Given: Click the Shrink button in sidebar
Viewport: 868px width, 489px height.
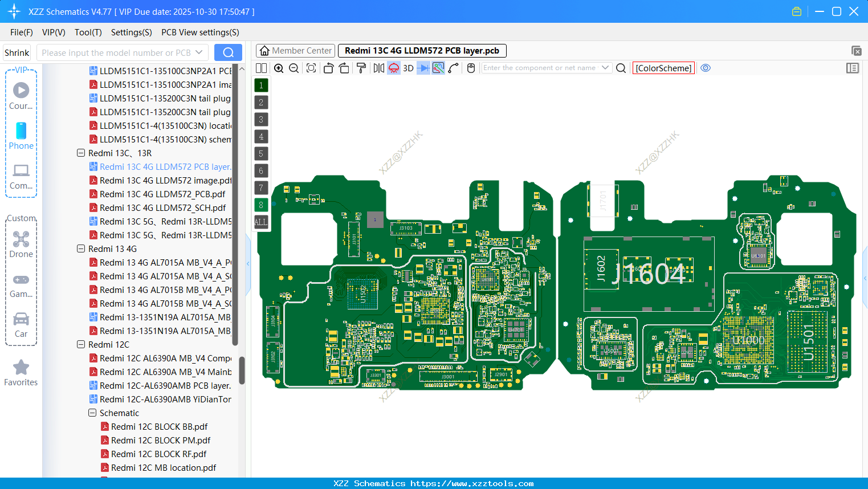Looking at the screenshot, I should tap(16, 52).
